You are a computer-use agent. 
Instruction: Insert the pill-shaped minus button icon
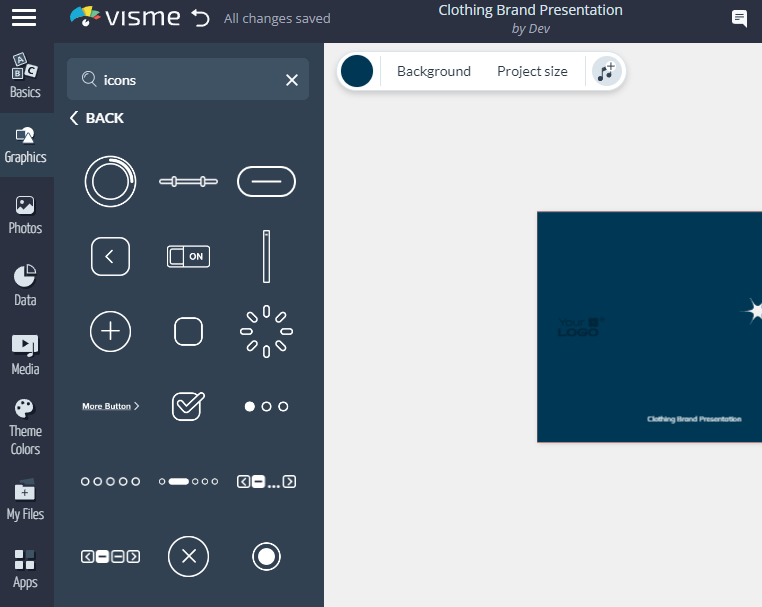(x=266, y=181)
